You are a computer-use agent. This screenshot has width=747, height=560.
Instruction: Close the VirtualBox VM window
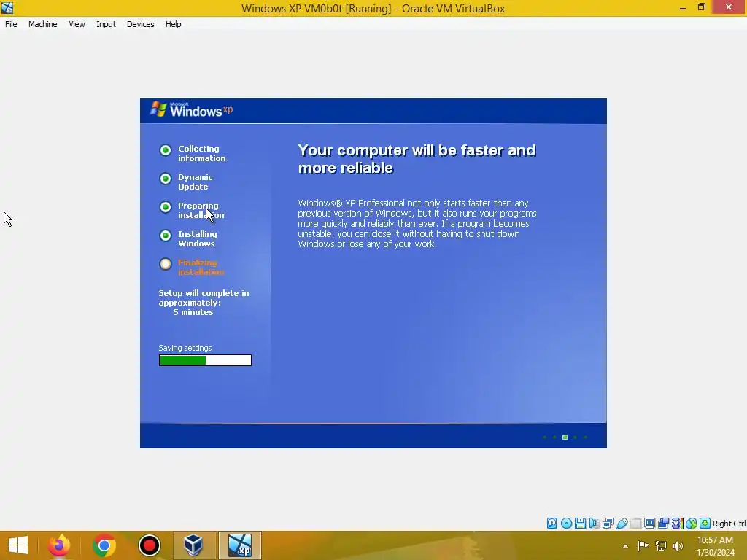729,7
